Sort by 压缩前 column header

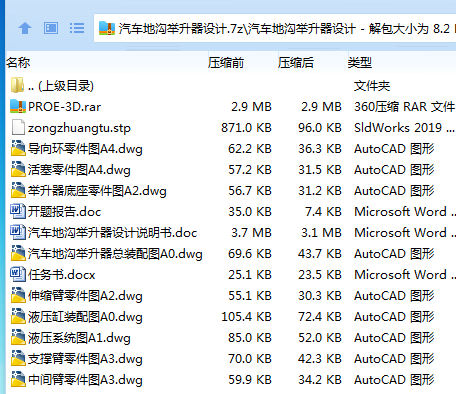[226, 62]
